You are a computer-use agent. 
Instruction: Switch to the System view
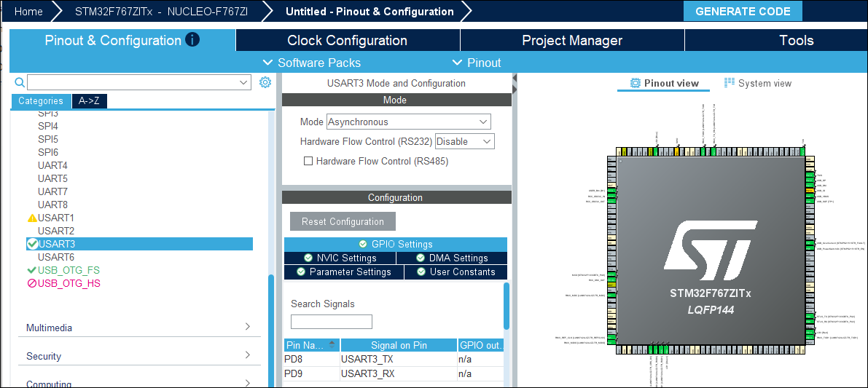tap(758, 83)
